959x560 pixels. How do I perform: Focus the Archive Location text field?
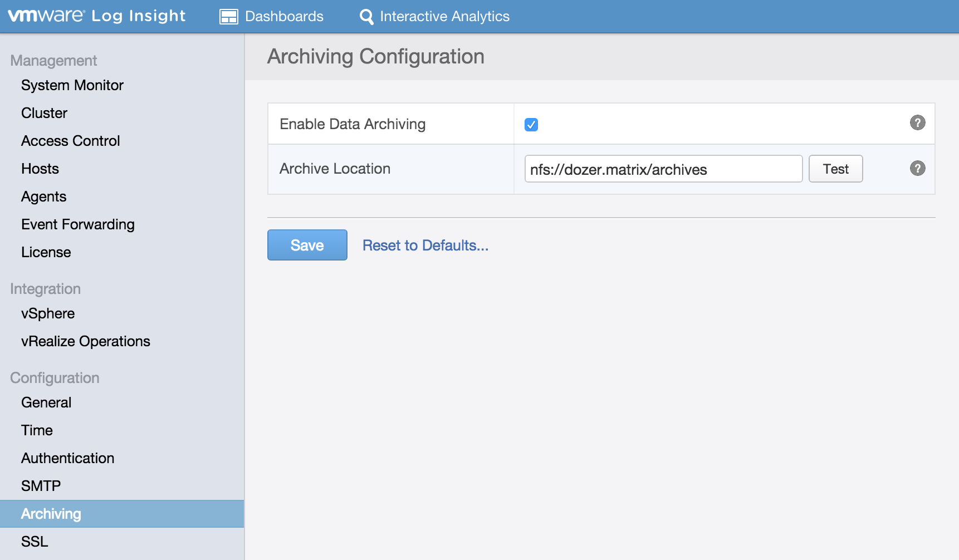click(x=663, y=169)
